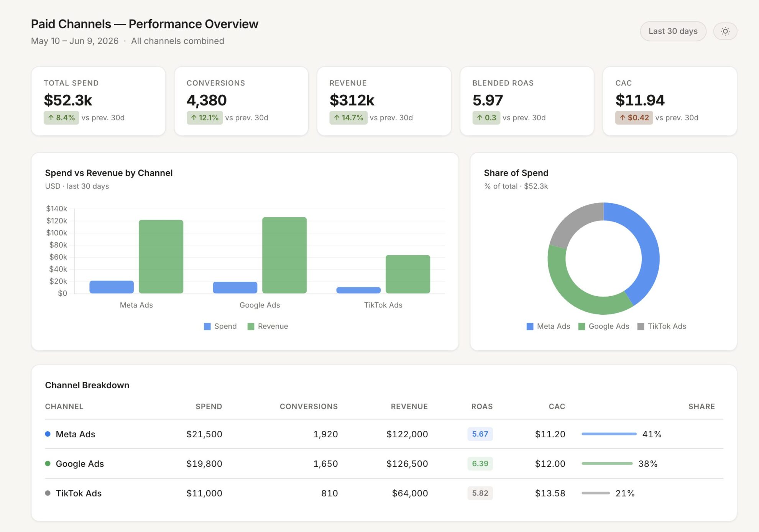Click the Meta Ads revenue cell $122,000
Viewport: 759px width, 532px height.
(407, 434)
